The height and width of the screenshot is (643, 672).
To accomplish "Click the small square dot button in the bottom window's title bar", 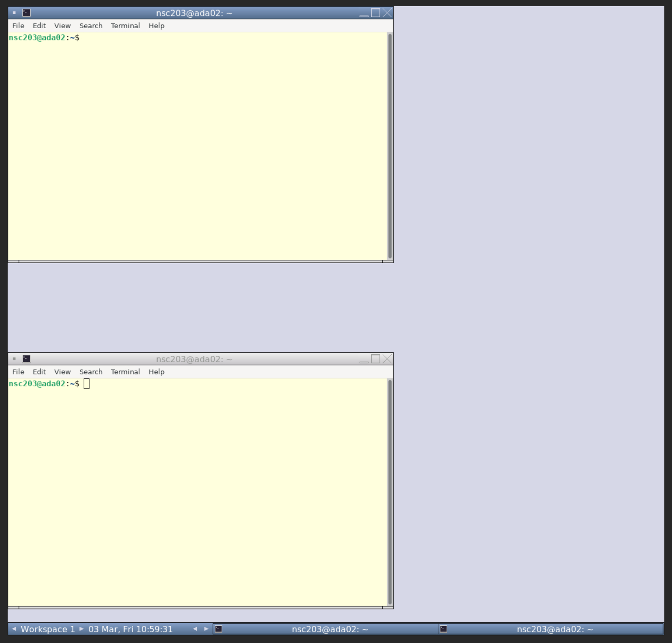I will click(x=14, y=359).
